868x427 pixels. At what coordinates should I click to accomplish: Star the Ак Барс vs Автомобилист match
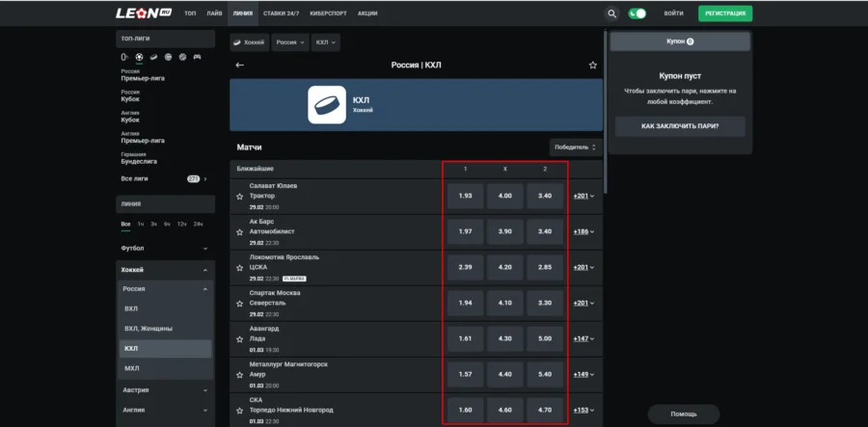(239, 231)
